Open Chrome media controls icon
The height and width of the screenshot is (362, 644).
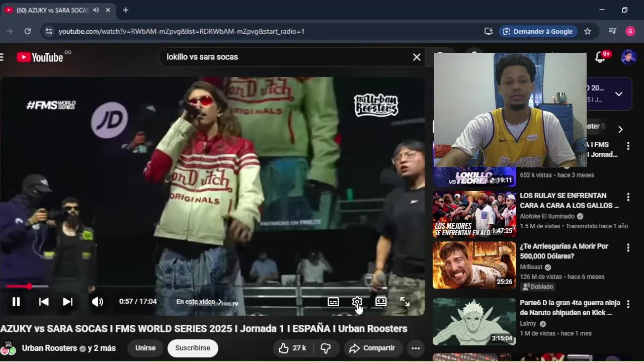tap(612, 31)
